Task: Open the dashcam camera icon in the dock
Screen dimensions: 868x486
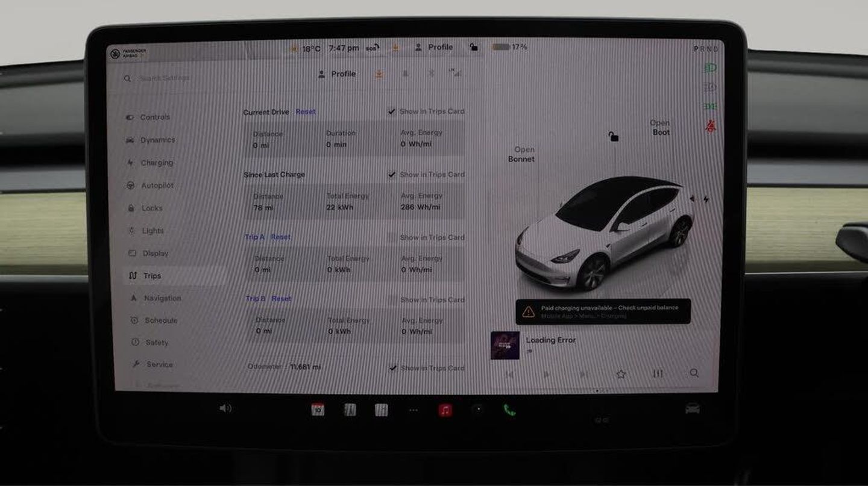Action: (477, 410)
